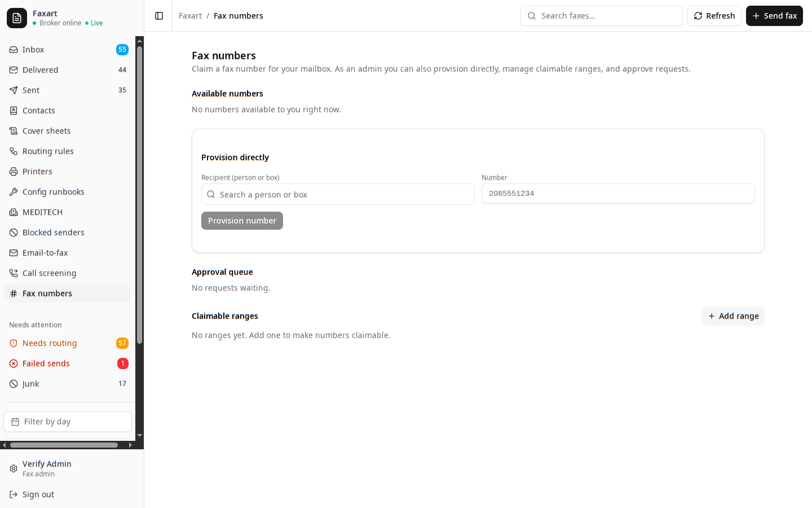Focus the Search faxes field
Viewport: 812px width, 508px height.
coord(602,16)
